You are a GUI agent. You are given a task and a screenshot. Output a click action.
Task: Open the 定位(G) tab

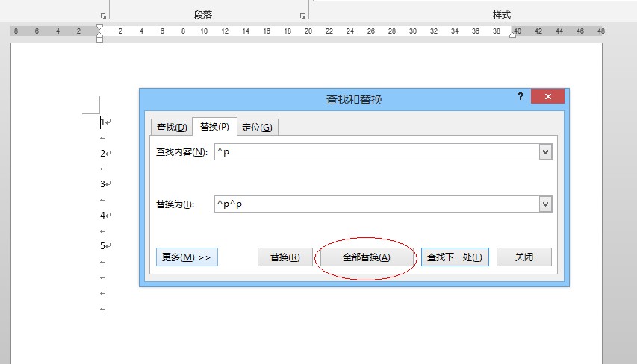[257, 128]
